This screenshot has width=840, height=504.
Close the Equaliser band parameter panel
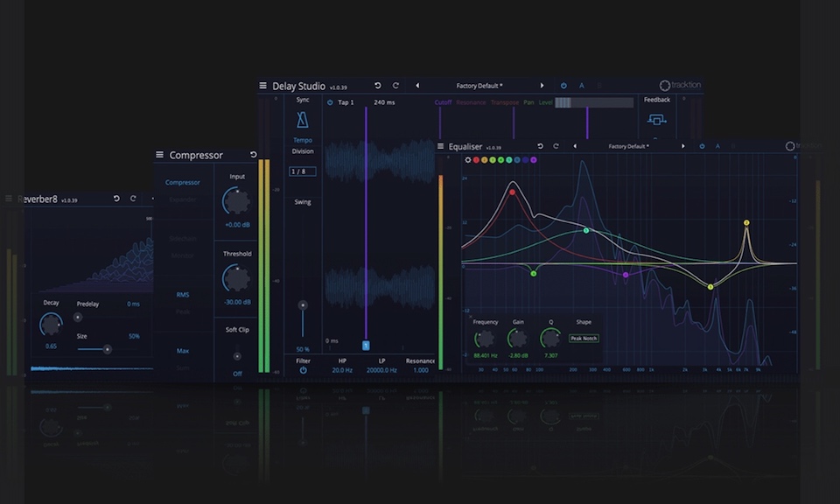pyautogui.click(x=471, y=317)
